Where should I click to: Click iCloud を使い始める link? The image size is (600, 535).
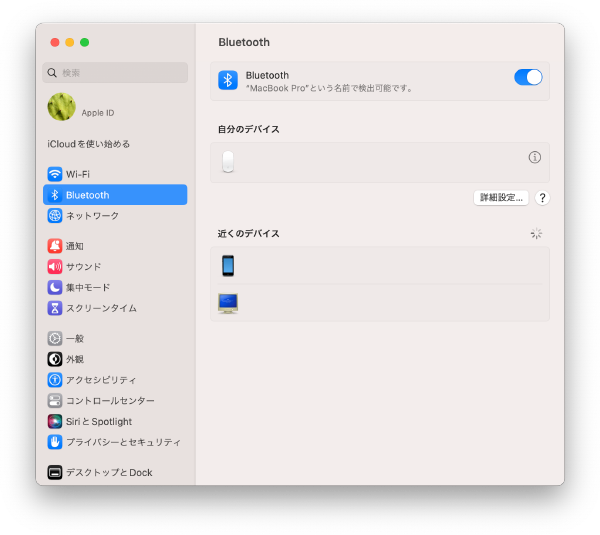89,144
